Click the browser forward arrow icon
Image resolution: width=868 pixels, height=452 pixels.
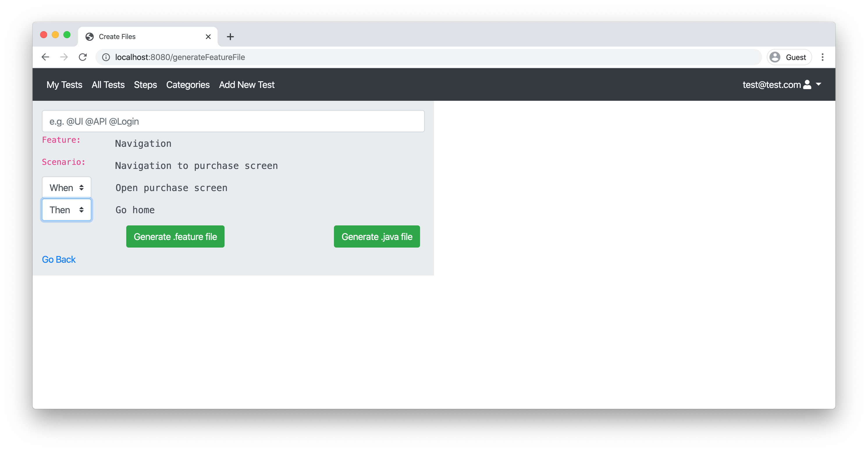64,57
